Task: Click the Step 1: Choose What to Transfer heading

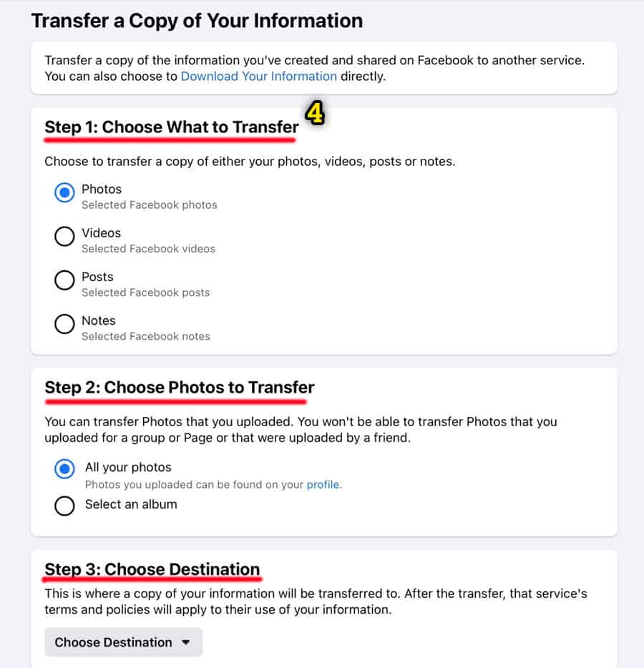Action: coord(172,127)
